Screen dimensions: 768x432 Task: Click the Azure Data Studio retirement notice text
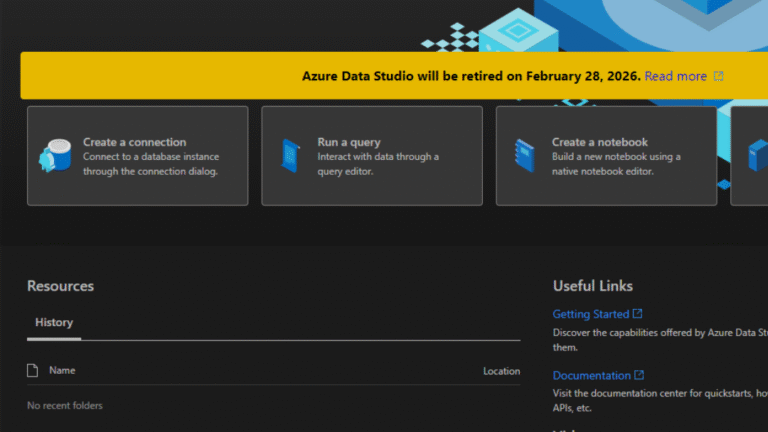[471, 76]
